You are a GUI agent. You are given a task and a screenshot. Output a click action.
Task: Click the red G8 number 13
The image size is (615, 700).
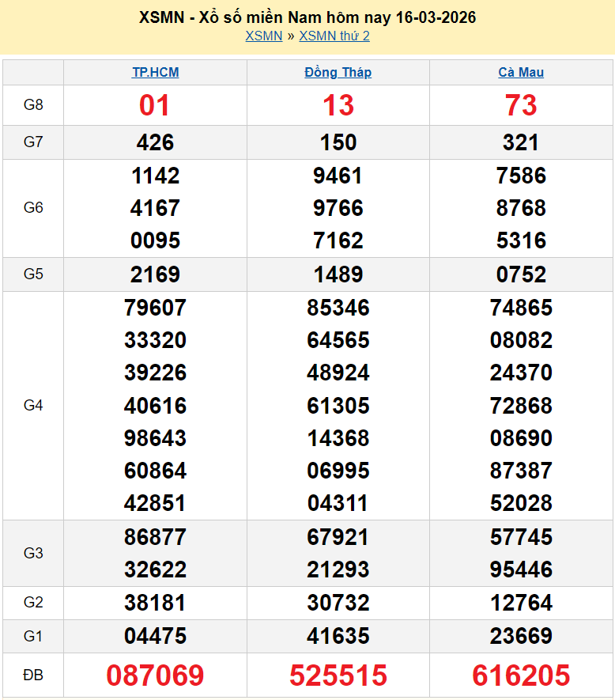coord(338,105)
